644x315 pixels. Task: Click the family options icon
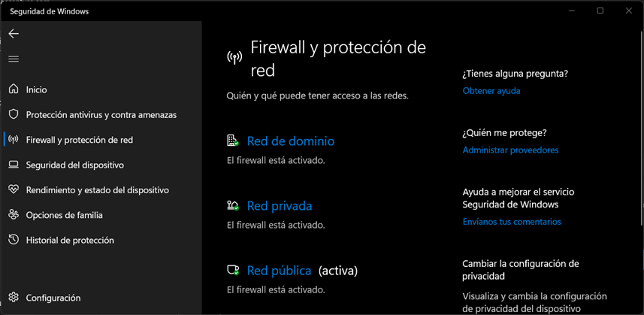pos(14,215)
